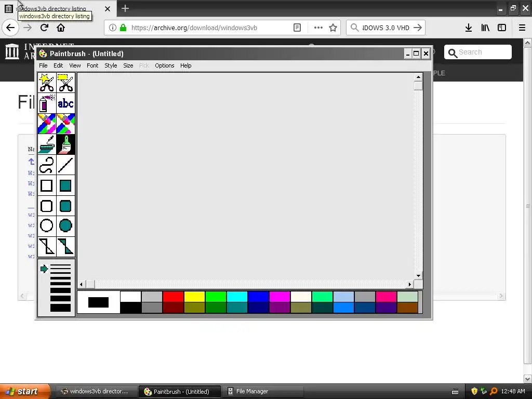
Task: Choose the straight Line tool
Action: click(x=65, y=165)
